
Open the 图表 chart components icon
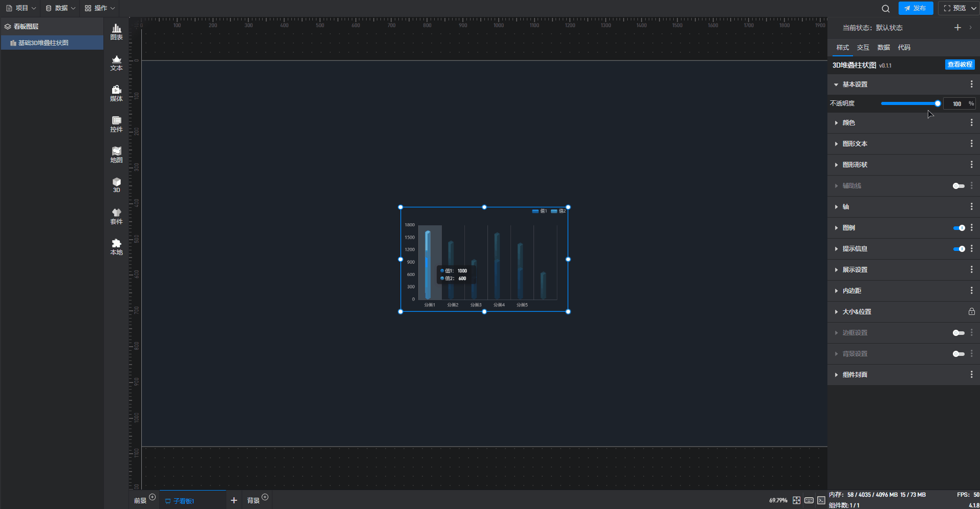116,32
